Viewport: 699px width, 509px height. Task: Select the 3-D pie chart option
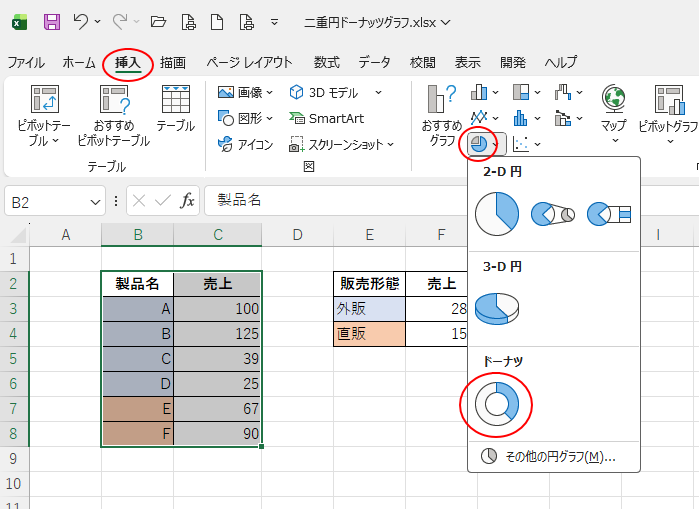(x=497, y=308)
